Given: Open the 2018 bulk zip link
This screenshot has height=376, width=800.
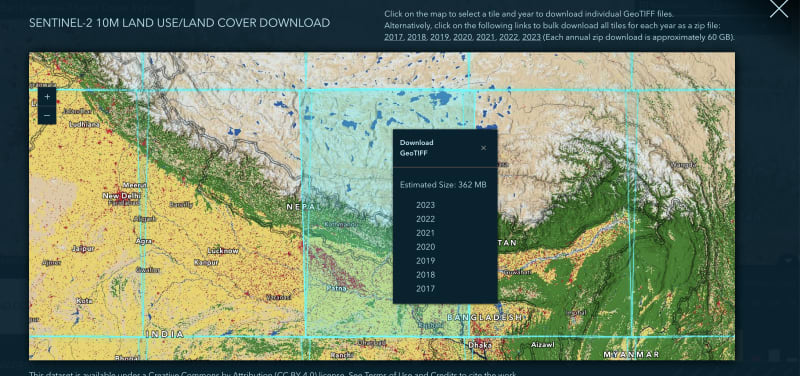Looking at the screenshot, I should 416,37.
